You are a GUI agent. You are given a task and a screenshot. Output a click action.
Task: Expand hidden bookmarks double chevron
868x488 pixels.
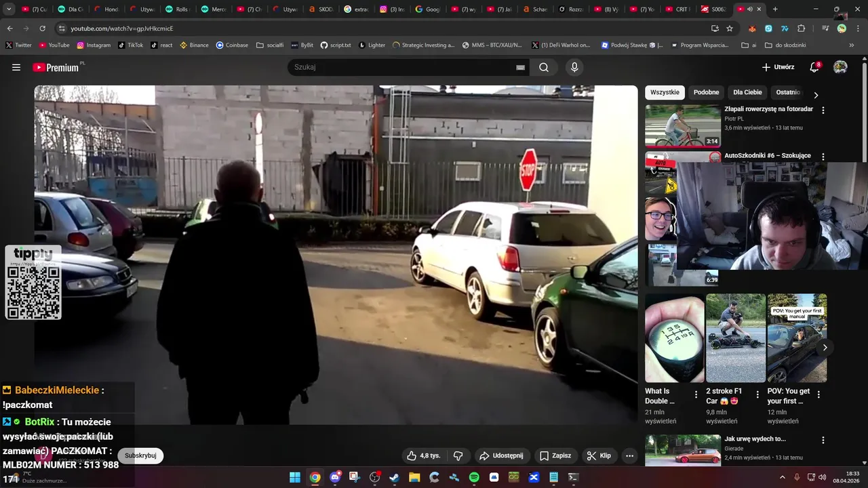(x=852, y=45)
